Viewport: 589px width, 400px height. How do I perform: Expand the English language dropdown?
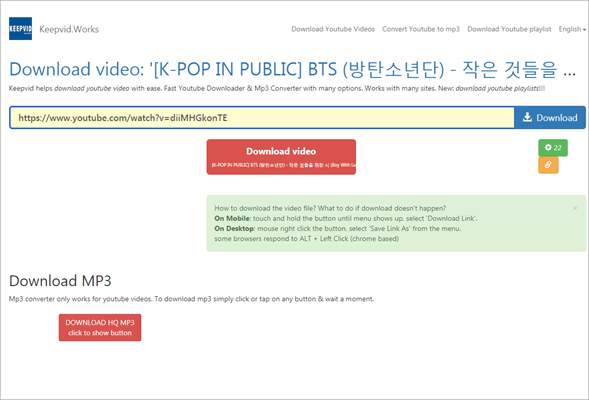pos(572,29)
